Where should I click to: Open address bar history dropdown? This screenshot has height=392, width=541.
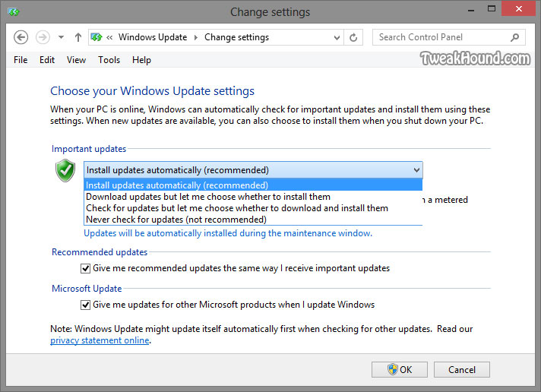pyautogui.click(x=337, y=37)
